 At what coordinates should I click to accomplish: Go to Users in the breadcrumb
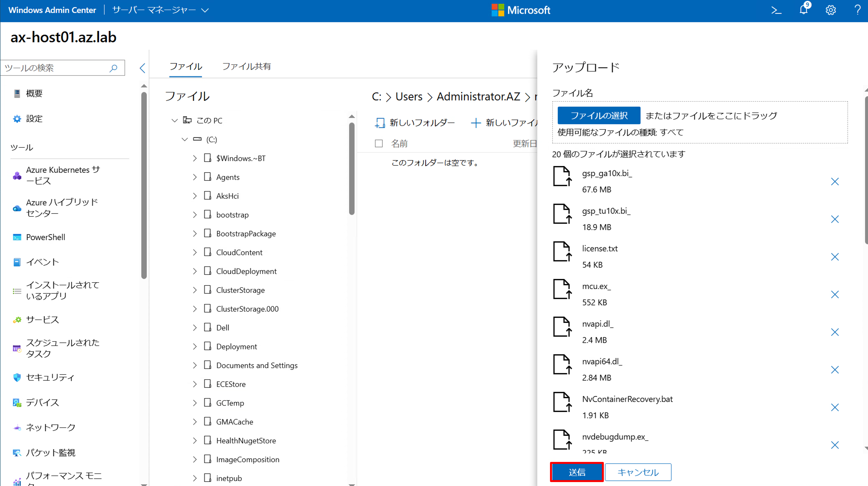click(409, 97)
